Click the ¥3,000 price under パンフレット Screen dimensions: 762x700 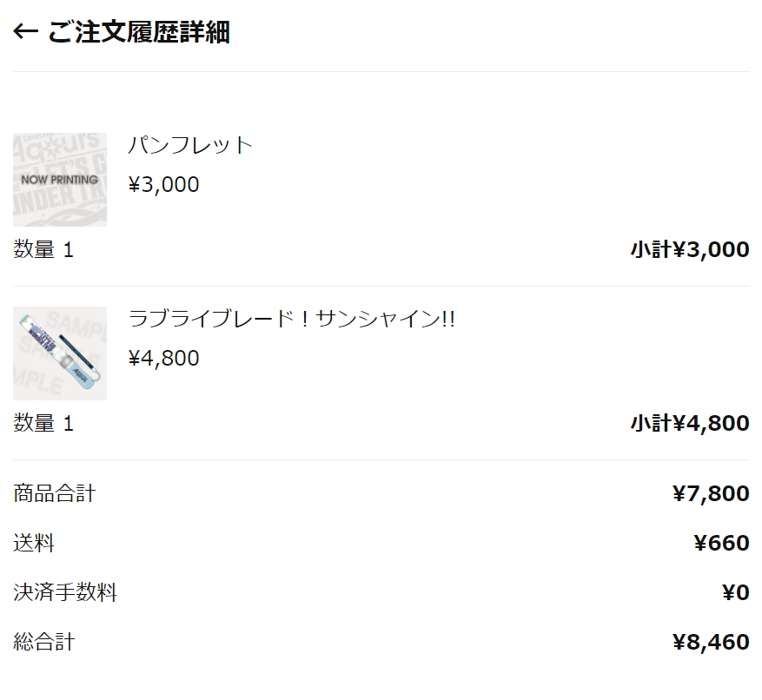163,185
